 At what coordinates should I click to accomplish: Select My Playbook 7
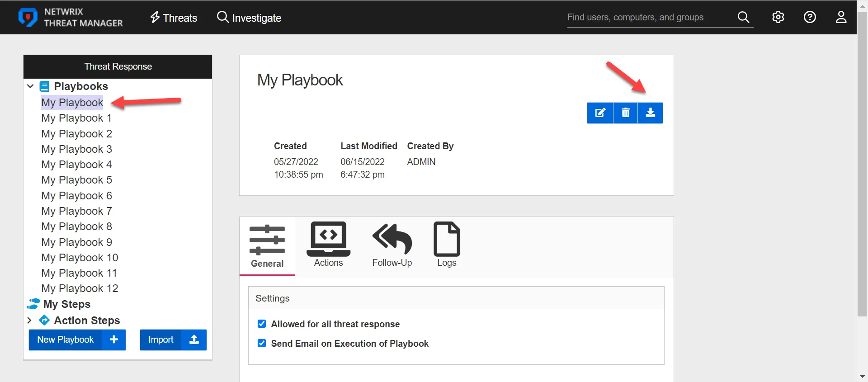point(76,211)
